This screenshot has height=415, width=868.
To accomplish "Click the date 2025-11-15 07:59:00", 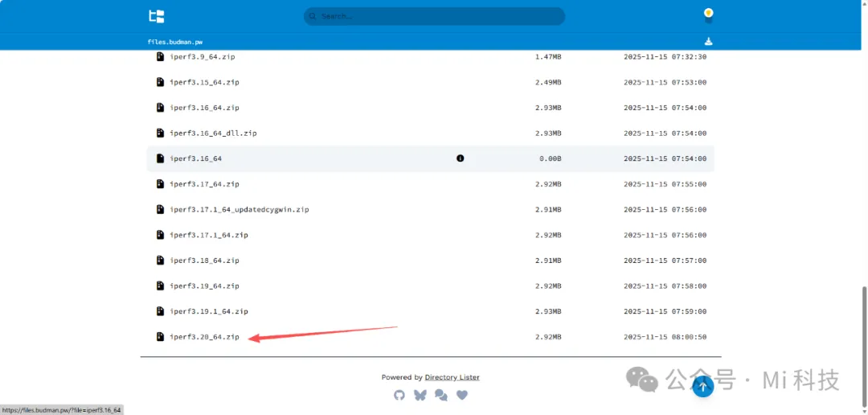I will (x=665, y=311).
